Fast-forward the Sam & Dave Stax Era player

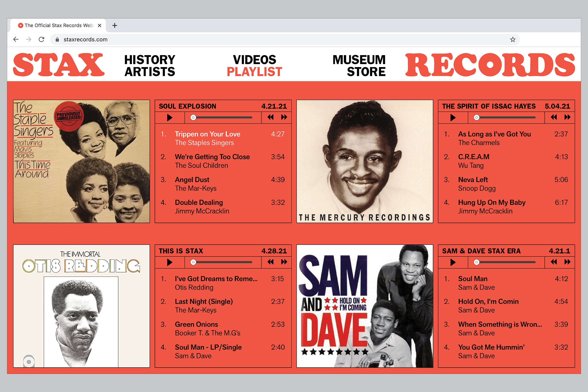567,262
